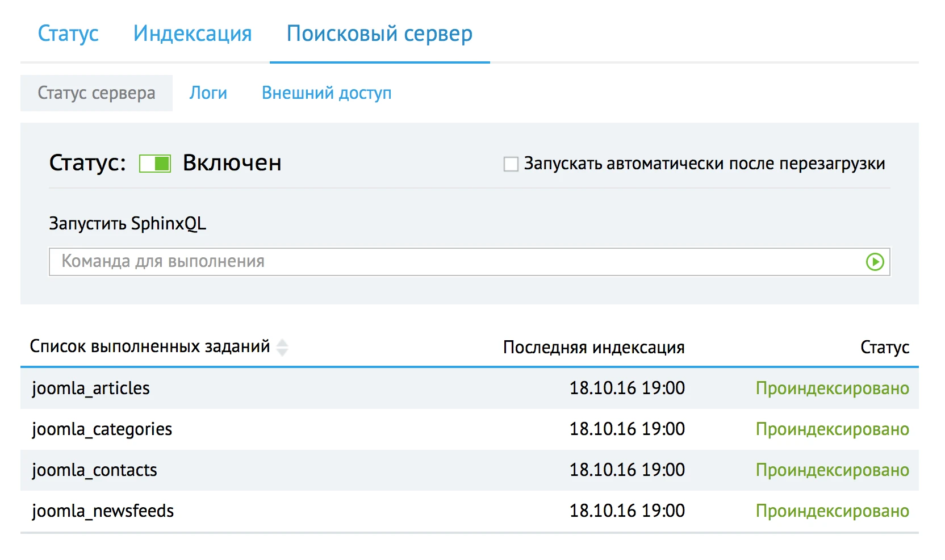Screen dimensions: 945x560
Task: Click Проиндексировано status of joomla_articles
Action: (831, 388)
